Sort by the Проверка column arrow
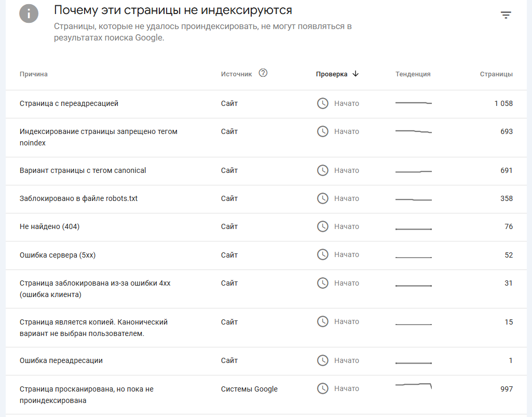The width and height of the screenshot is (532, 417). (x=356, y=74)
